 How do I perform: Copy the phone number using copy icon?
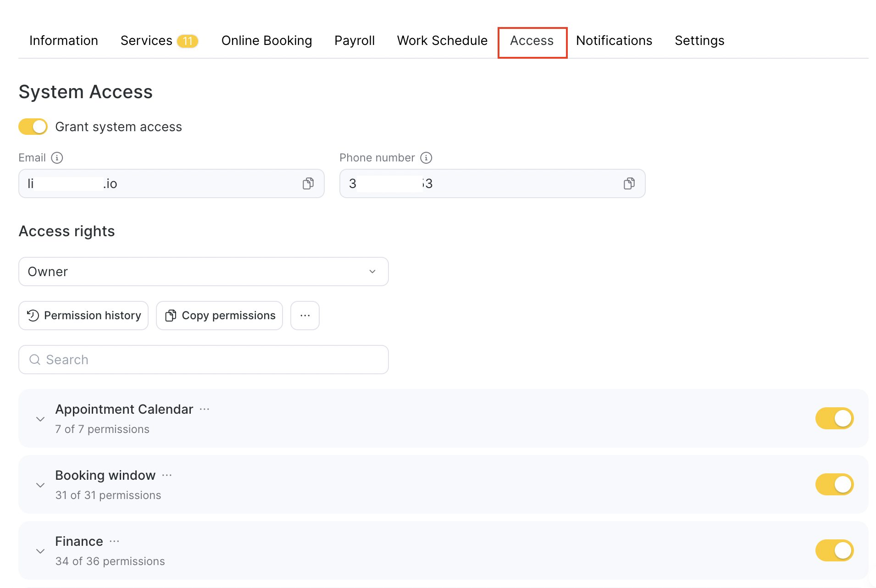point(629,184)
